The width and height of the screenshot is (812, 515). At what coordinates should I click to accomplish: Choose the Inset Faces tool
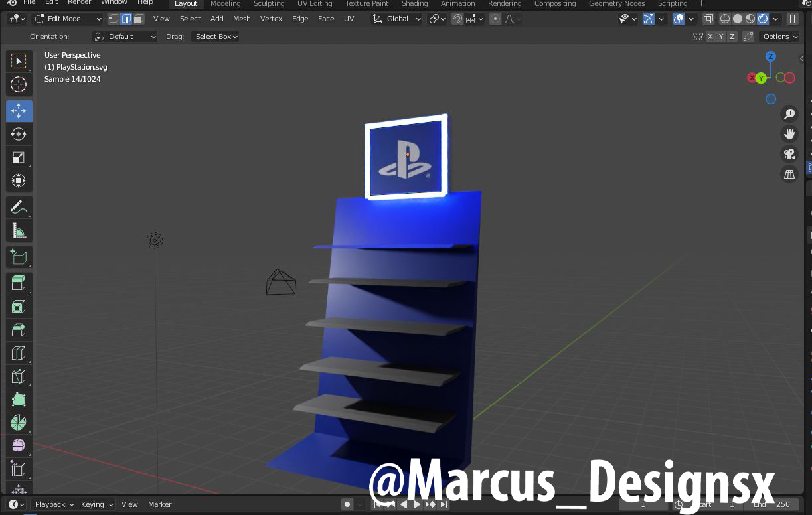tap(19, 307)
